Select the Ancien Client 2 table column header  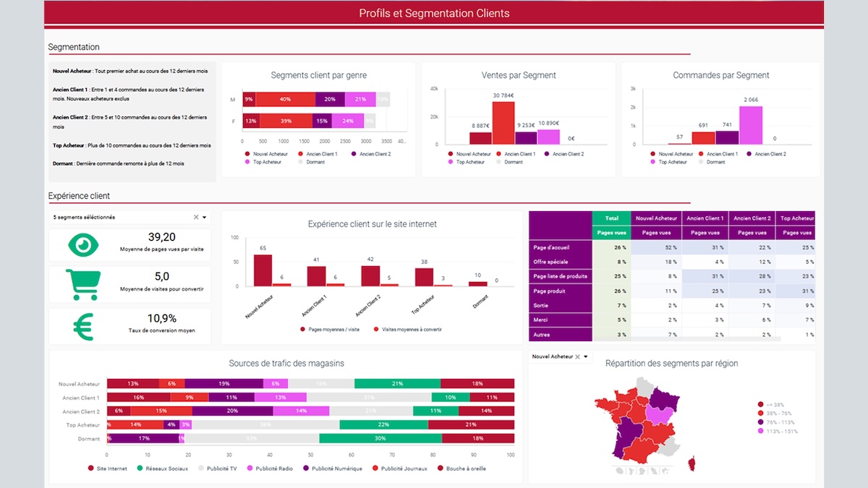[x=752, y=218]
